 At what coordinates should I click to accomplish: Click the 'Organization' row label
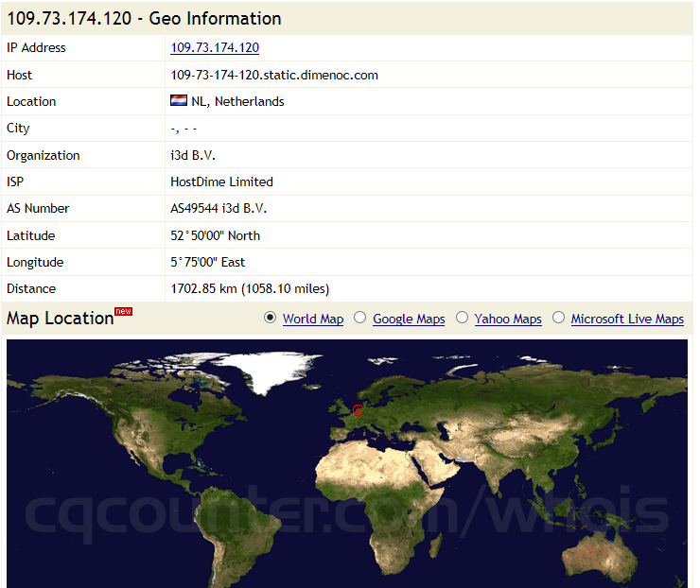[x=44, y=156]
